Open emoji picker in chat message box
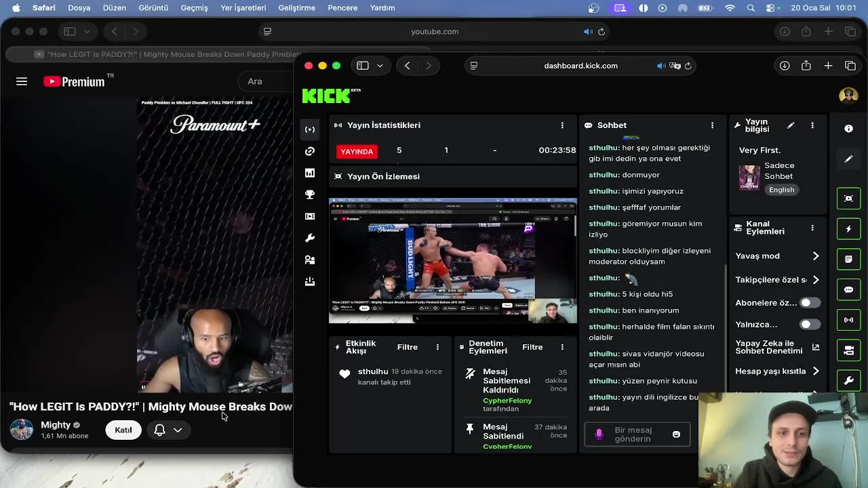The image size is (868, 488). (x=676, y=434)
